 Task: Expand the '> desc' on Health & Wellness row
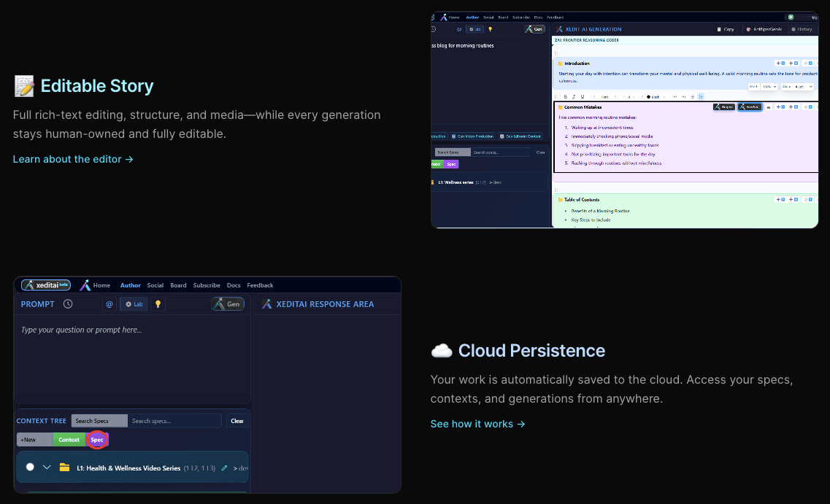(x=240, y=468)
